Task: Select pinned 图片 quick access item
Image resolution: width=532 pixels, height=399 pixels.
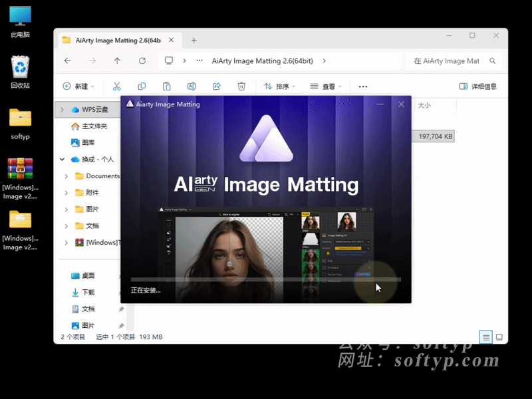Action: (83, 326)
